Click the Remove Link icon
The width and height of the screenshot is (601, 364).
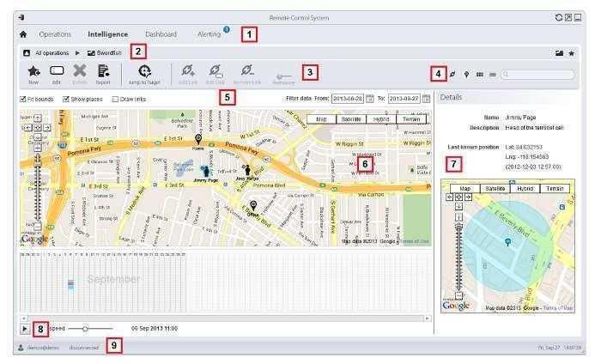(247, 70)
